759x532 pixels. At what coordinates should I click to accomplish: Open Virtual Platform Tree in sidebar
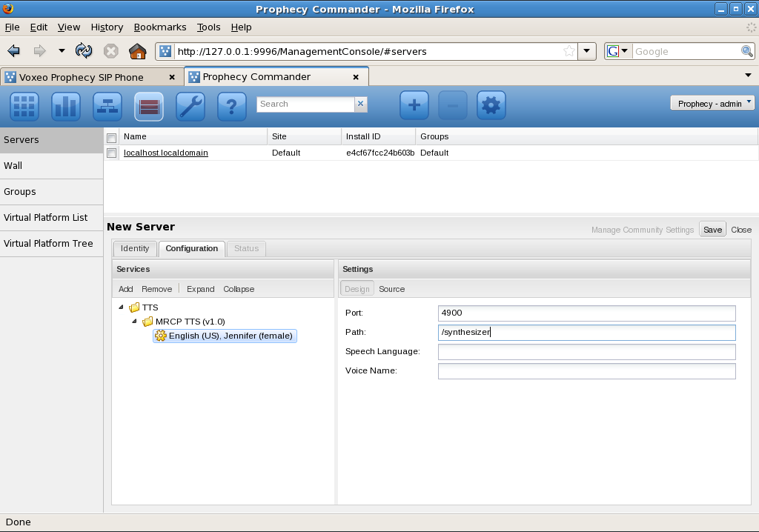[x=51, y=244]
